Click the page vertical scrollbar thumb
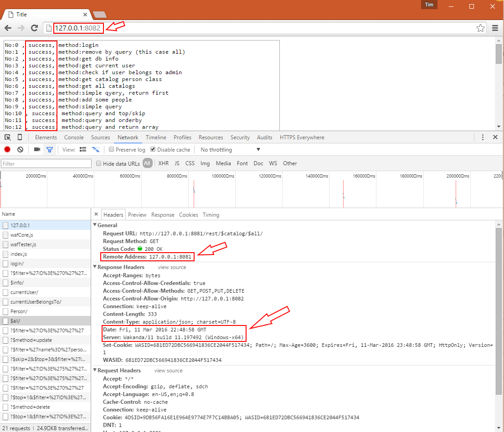Image resolution: width=504 pixels, height=432 pixels. (x=499, y=54)
